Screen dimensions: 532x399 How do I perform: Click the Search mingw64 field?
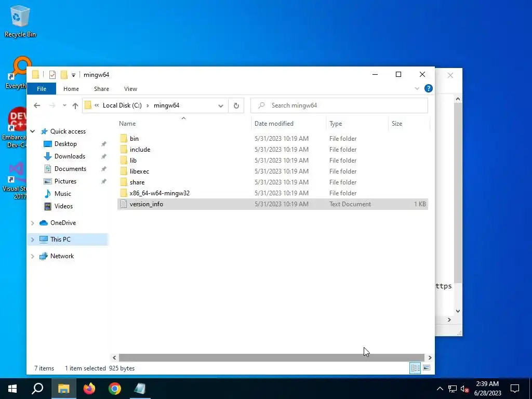(x=339, y=105)
